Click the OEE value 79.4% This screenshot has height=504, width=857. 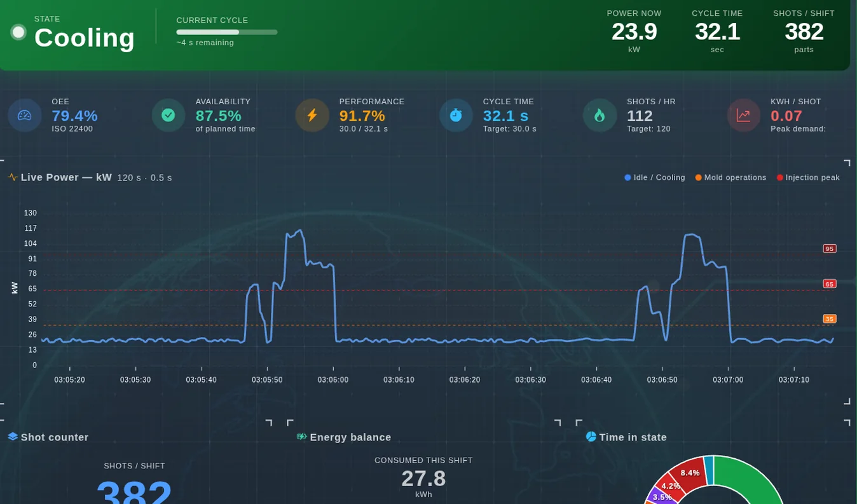click(74, 116)
